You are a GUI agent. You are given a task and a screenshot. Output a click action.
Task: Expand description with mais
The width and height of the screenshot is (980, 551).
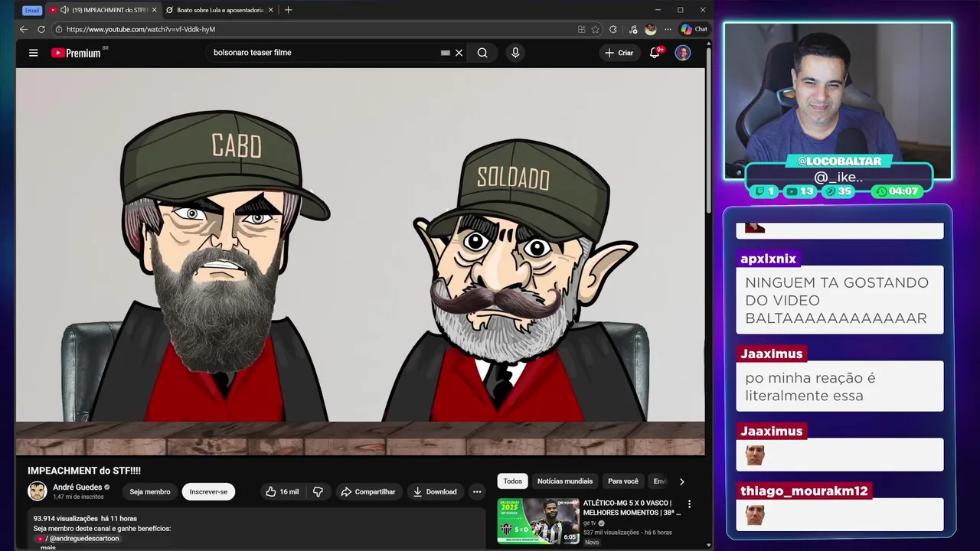tap(48, 547)
